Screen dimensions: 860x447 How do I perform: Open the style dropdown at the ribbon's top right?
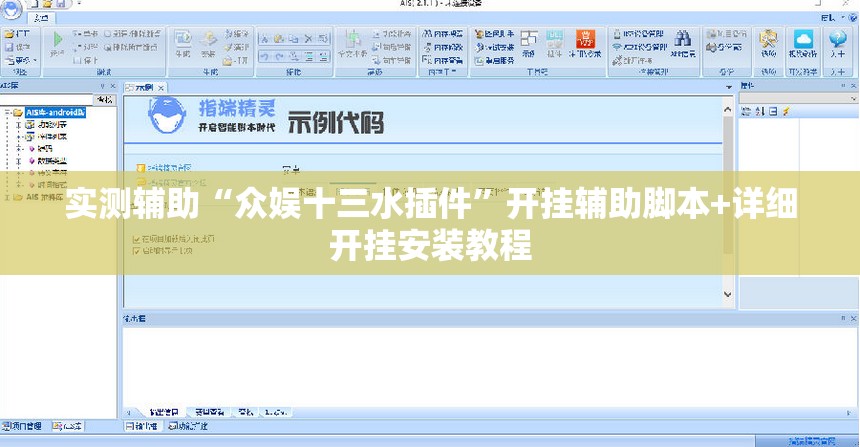click(x=835, y=18)
